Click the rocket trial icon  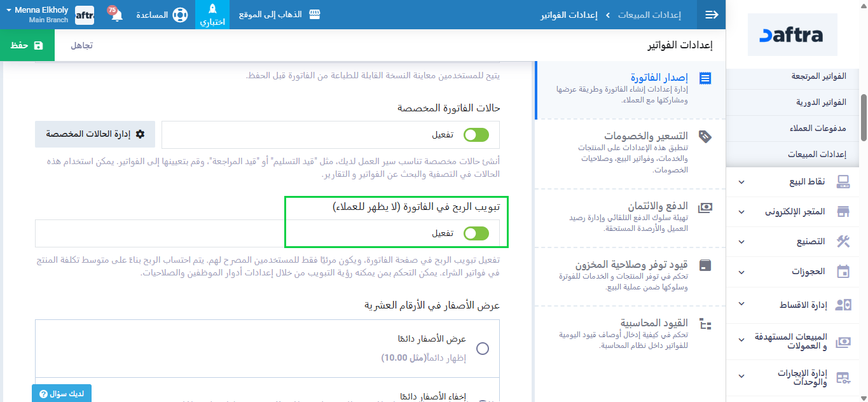pyautogui.click(x=213, y=10)
